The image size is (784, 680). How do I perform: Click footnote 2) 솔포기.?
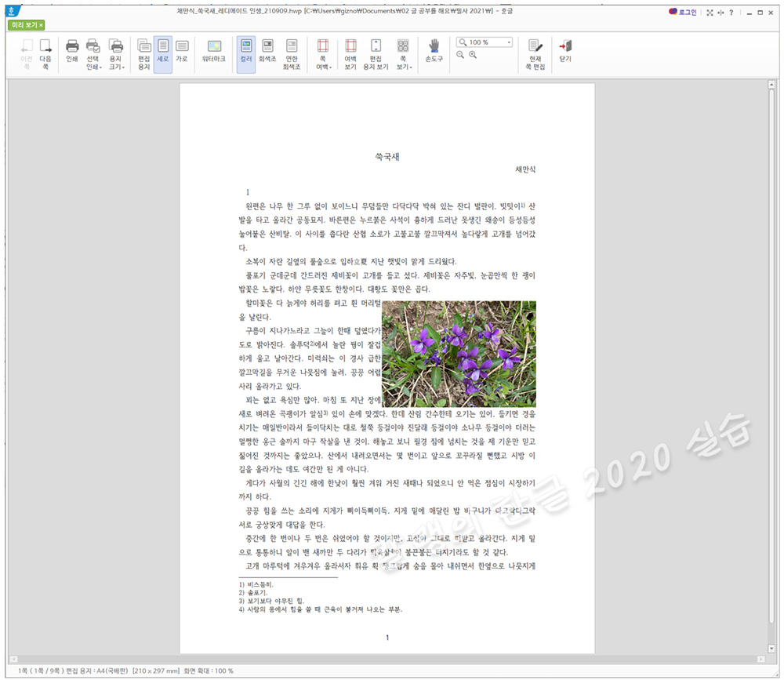(x=253, y=592)
